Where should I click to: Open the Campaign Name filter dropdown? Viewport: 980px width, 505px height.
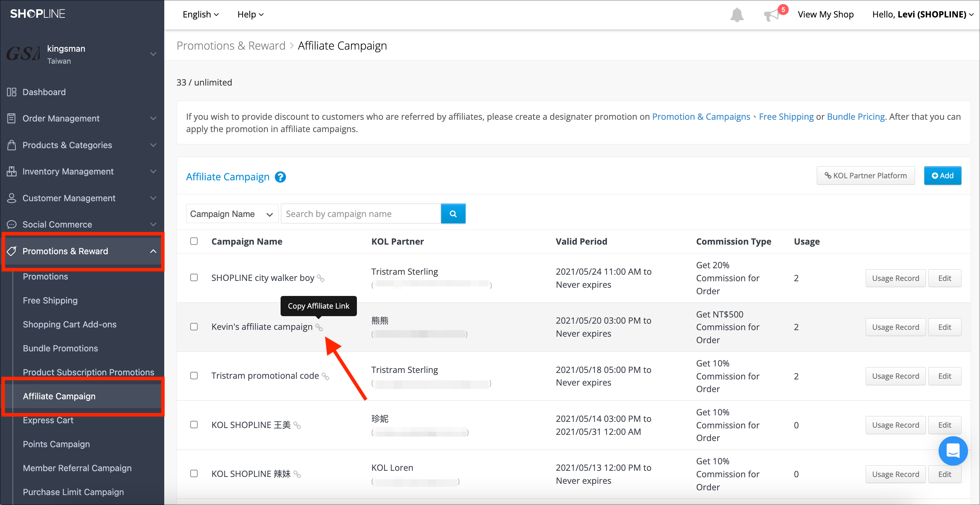[x=232, y=214]
